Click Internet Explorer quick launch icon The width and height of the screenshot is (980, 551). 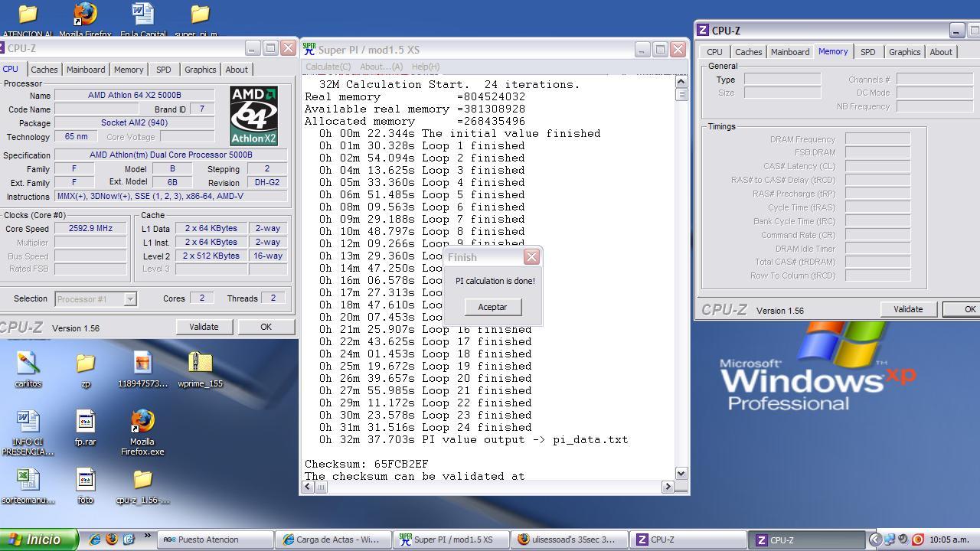pos(95,540)
